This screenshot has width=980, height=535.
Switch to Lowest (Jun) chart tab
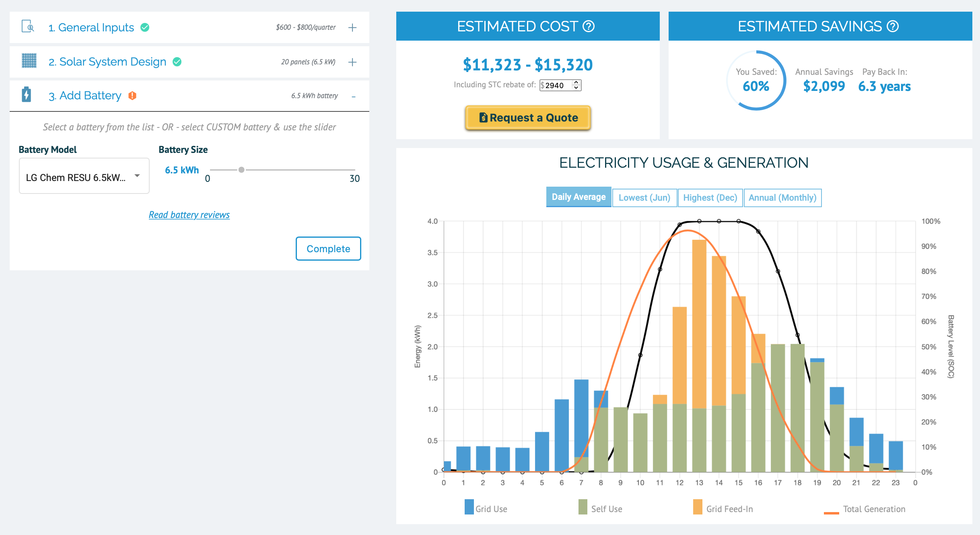pos(644,198)
